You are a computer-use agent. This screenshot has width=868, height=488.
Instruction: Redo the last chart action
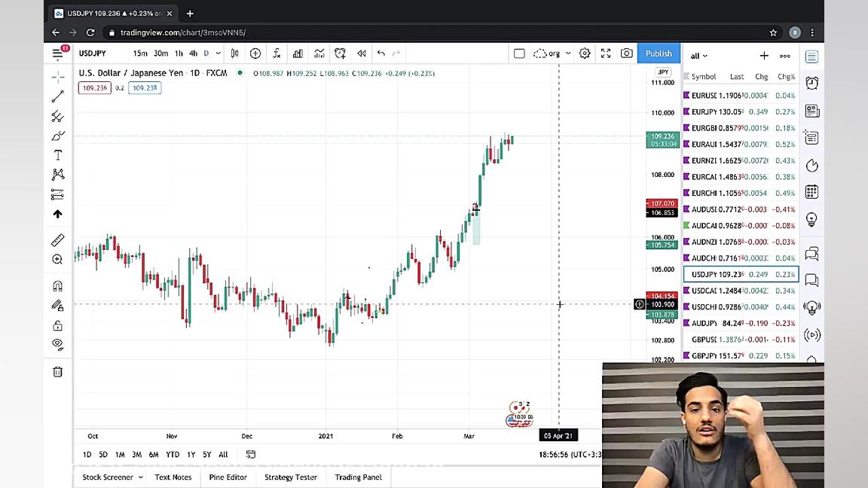click(x=396, y=53)
